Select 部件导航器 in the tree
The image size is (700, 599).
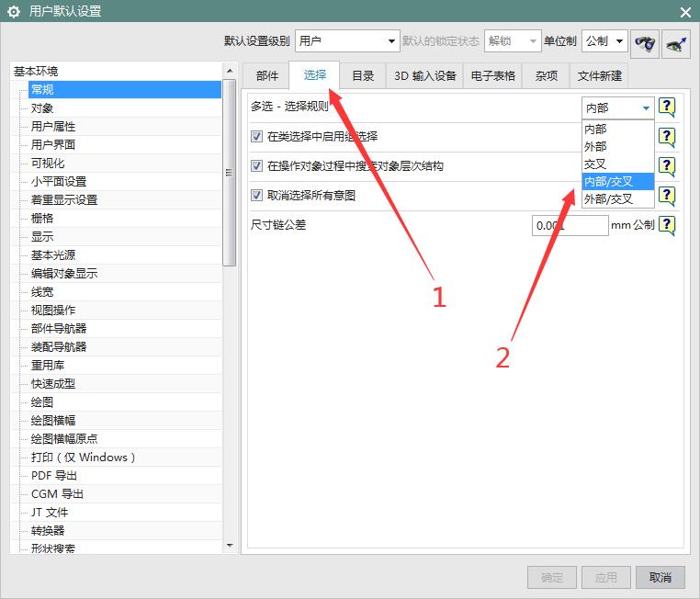(59, 329)
